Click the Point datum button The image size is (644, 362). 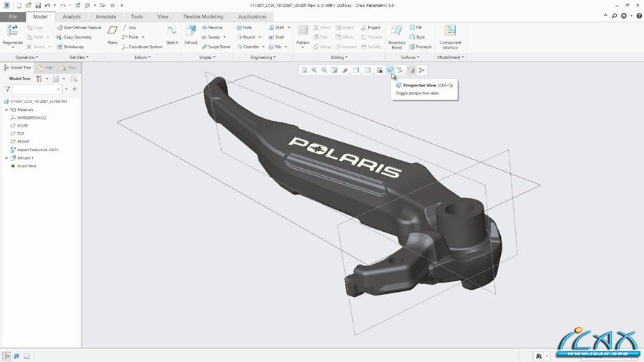coord(130,37)
